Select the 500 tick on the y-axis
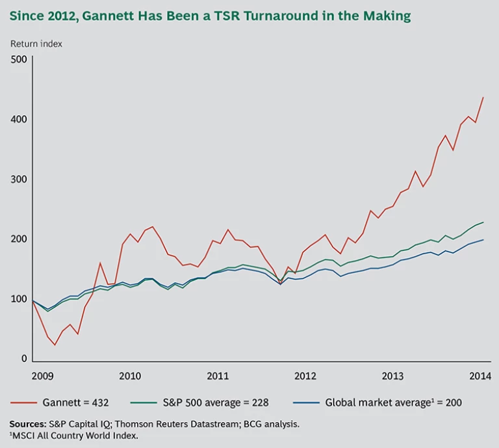The image size is (499, 448). tap(19, 60)
